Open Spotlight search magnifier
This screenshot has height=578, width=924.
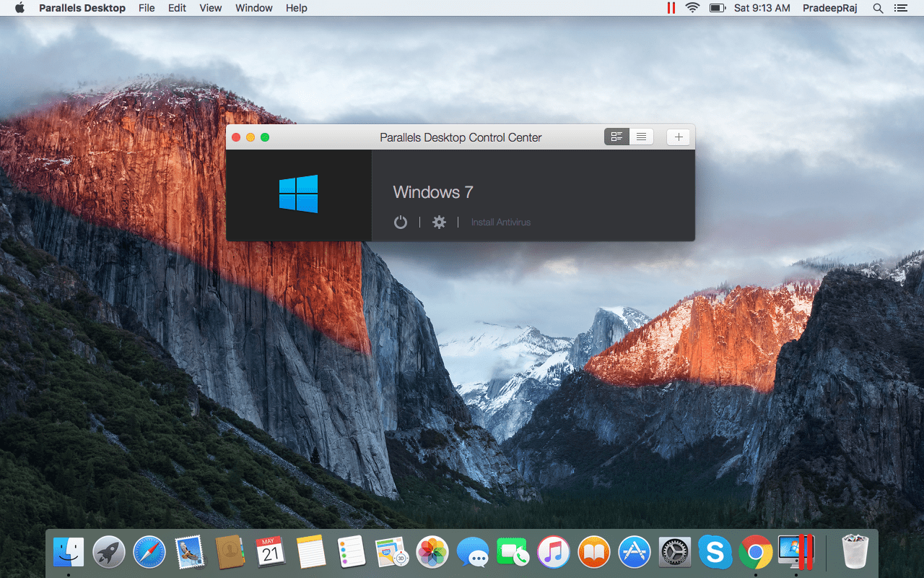coord(878,8)
